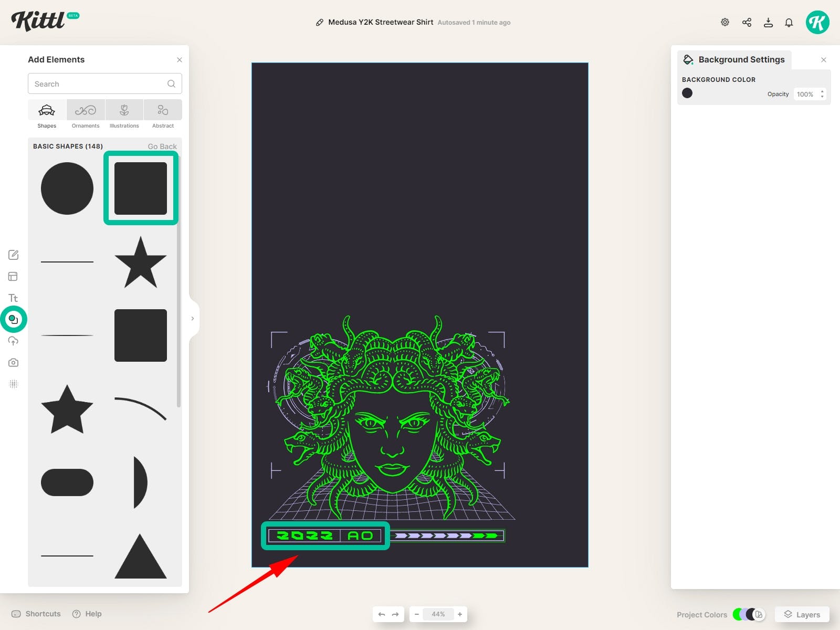Add the rounded fat star shape

[x=67, y=409]
